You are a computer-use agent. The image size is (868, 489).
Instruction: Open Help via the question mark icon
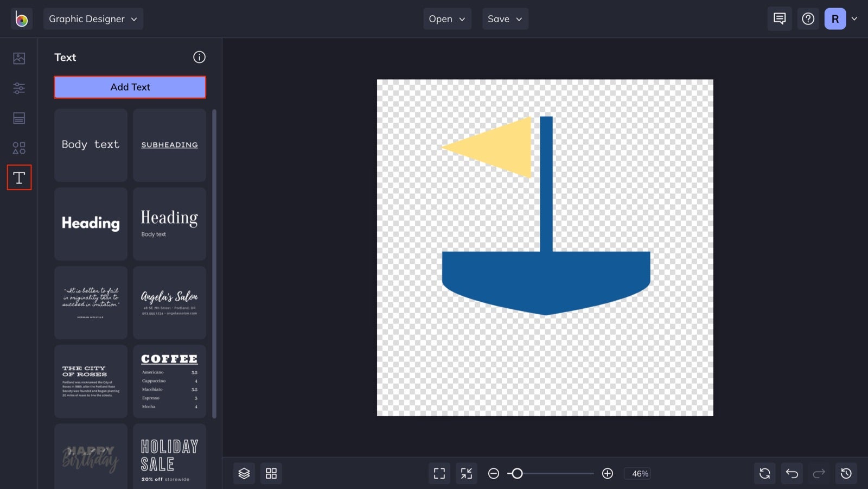(x=808, y=18)
